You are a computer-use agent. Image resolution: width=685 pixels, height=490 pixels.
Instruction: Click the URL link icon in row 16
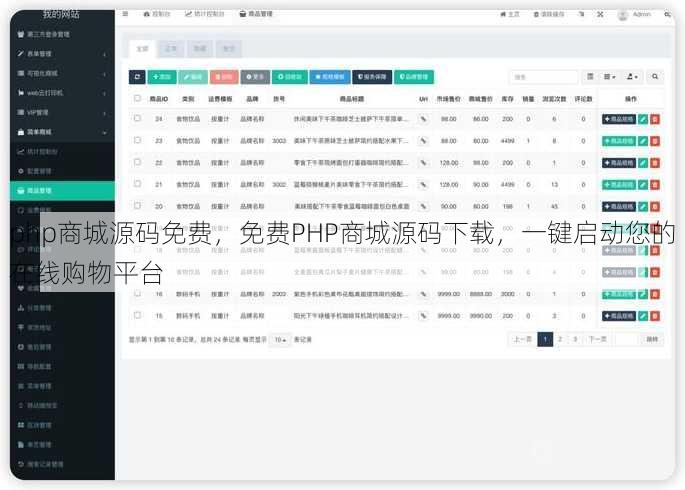click(x=423, y=294)
